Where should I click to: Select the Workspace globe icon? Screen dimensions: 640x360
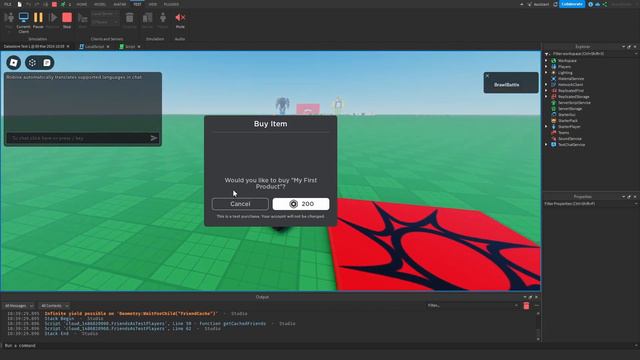[x=554, y=60]
